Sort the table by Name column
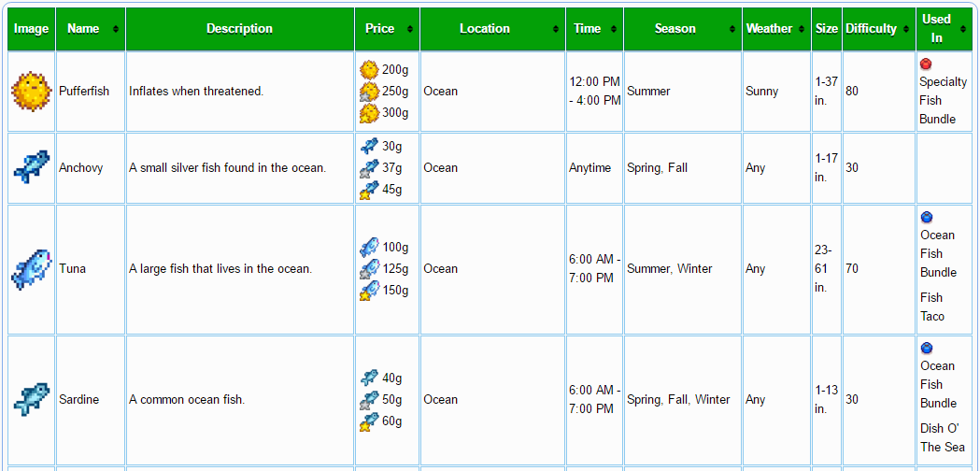 (90, 29)
